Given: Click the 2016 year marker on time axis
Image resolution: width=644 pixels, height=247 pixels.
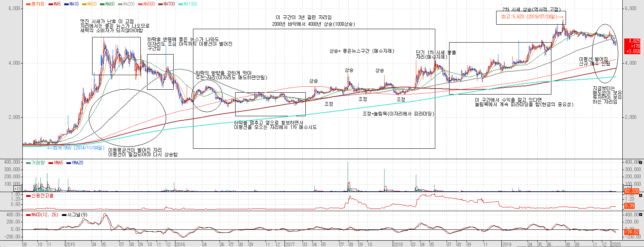Looking at the screenshot, I should tap(180, 244).
